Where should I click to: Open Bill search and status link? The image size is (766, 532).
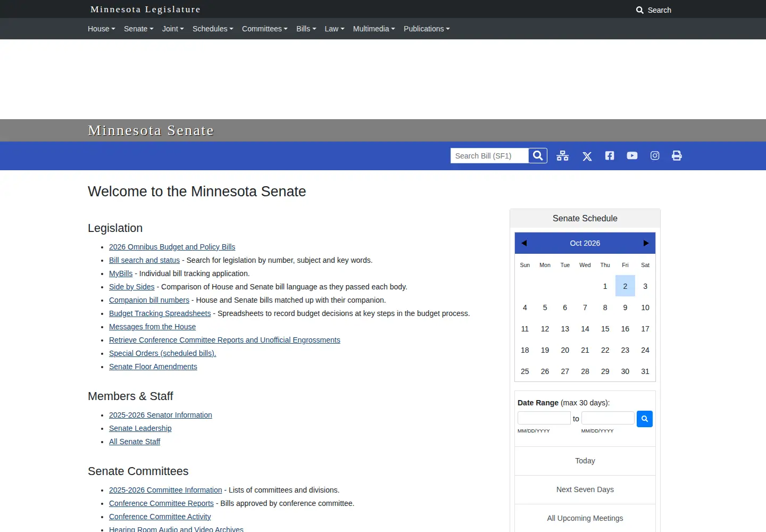click(x=144, y=260)
